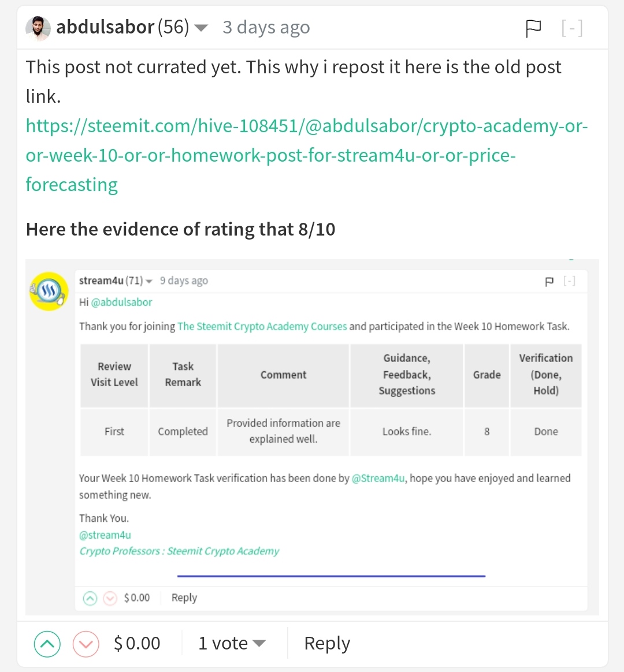Open abdulsabor's profile avatar

tap(38, 28)
